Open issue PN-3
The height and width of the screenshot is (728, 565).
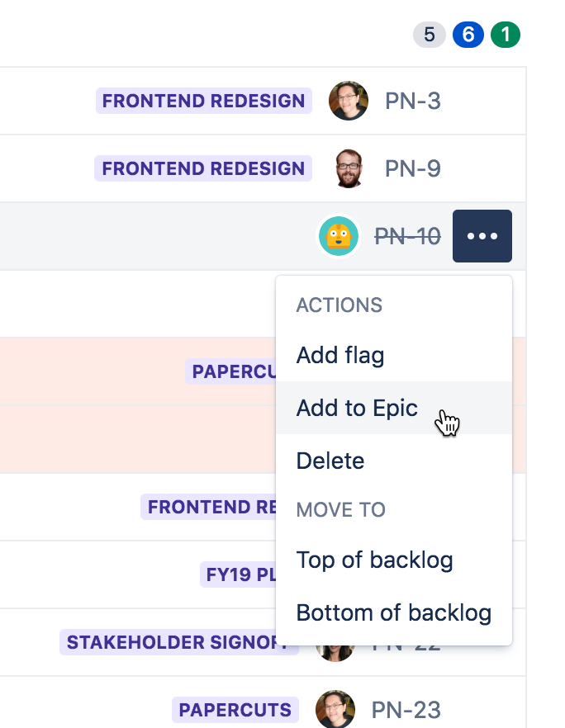413,101
